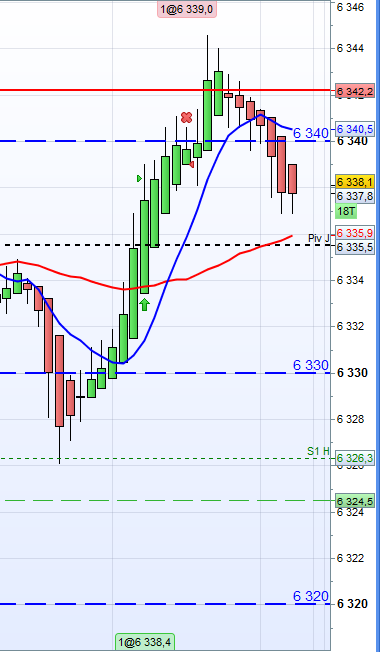Select the green order label 1@6 338,4

tap(145, 642)
